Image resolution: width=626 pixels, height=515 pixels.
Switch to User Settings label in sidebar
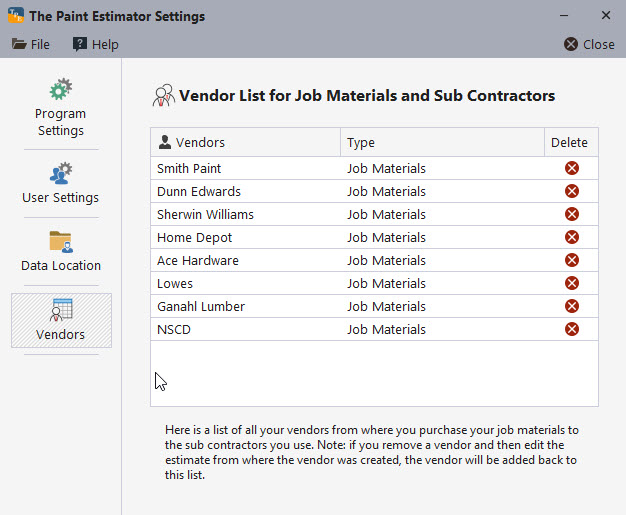61,198
